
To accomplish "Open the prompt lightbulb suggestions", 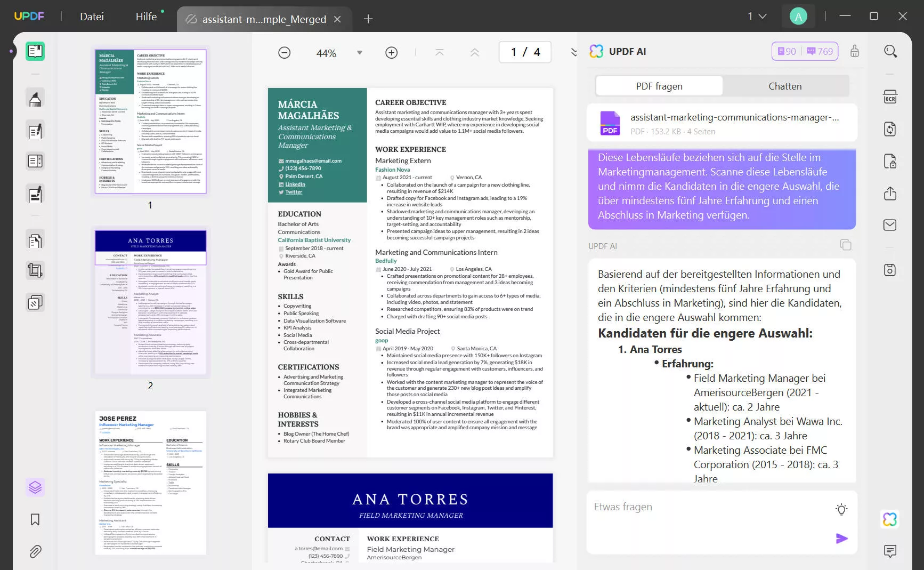I will pyautogui.click(x=841, y=509).
